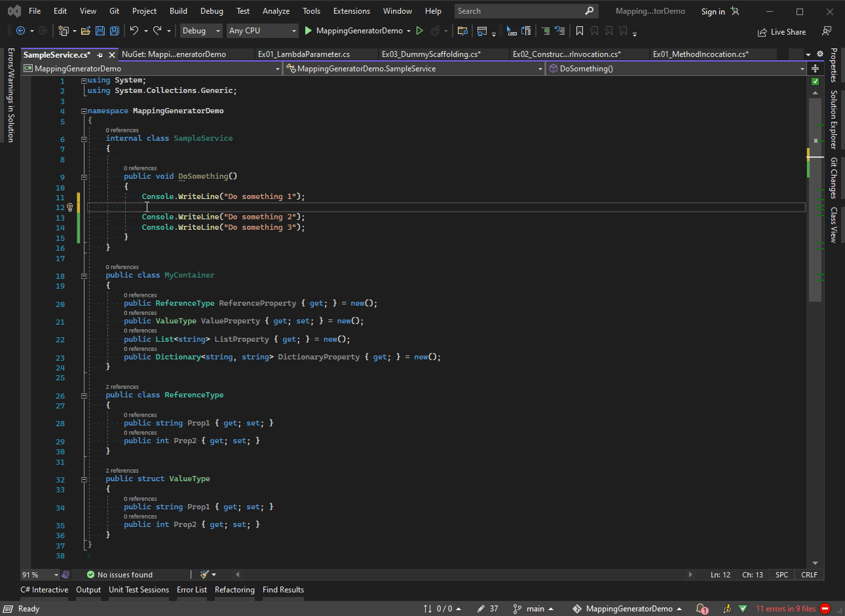Open the Output panel tab
This screenshot has height=616, width=845.
point(88,590)
